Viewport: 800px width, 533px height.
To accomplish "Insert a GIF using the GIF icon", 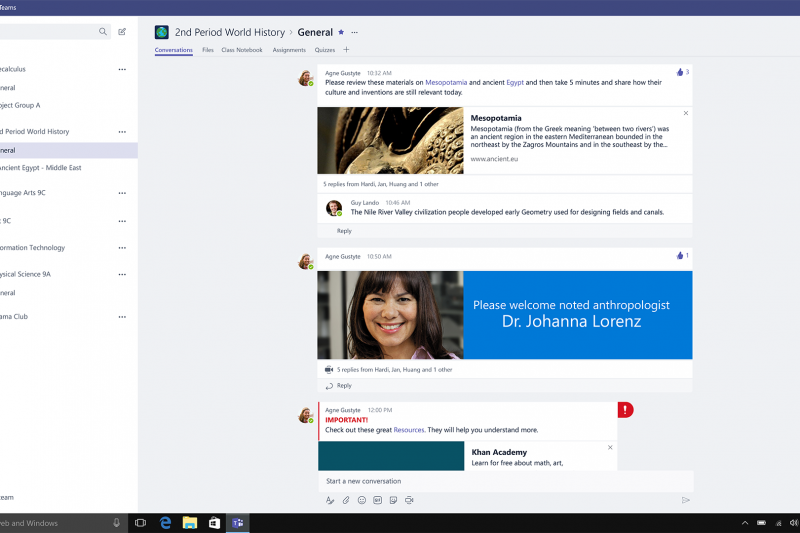I will 378,500.
